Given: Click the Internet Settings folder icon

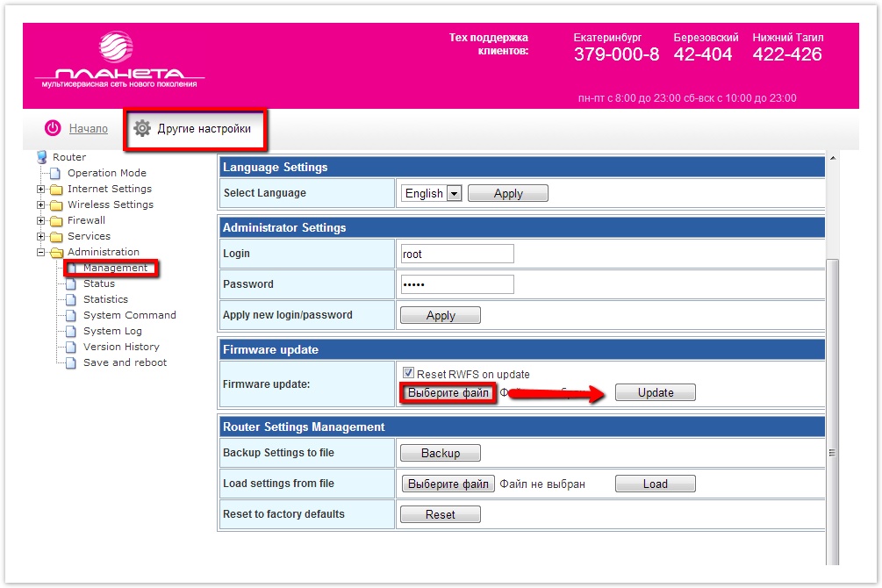Looking at the screenshot, I should (x=56, y=189).
